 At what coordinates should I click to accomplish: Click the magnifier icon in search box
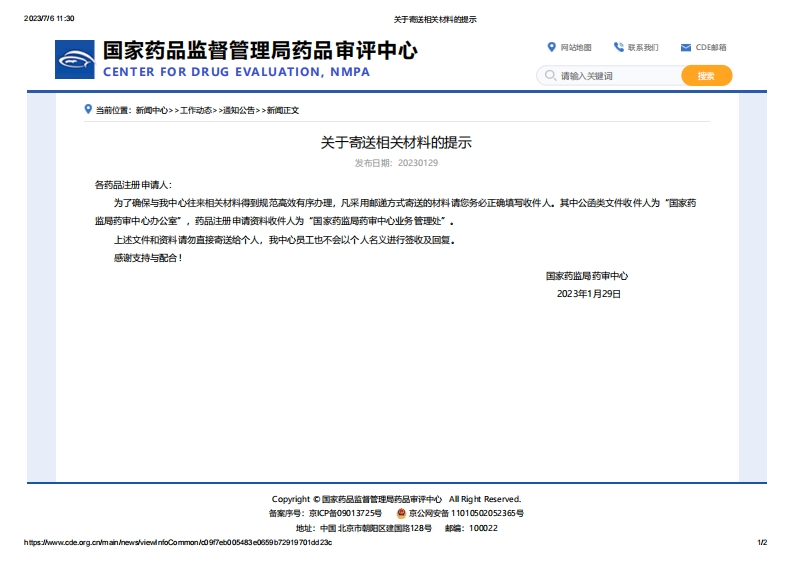point(549,76)
